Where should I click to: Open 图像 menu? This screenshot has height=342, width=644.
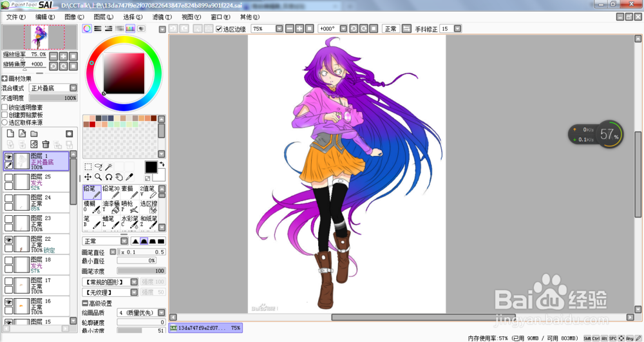click(74, 17)
